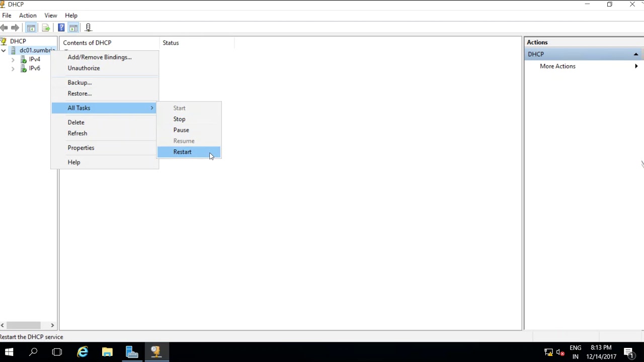
Task: Collapse the DHCP actions section arrow
Action: coord(636,54)
